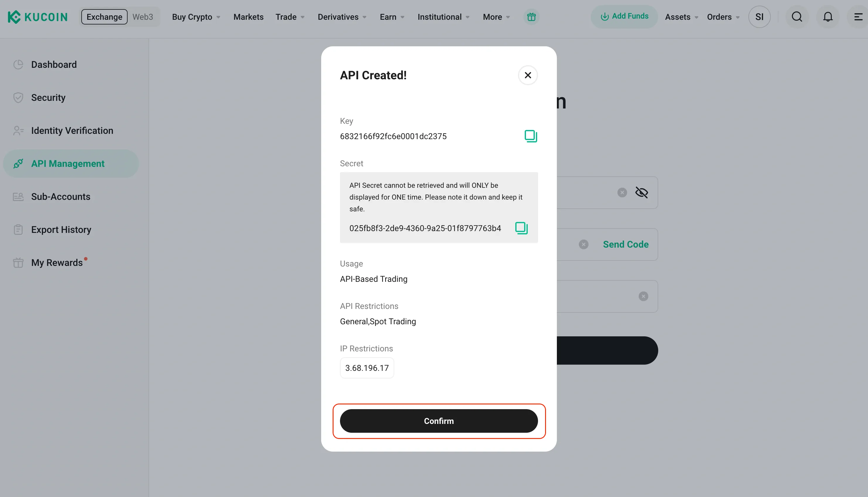Expand the Assets dropdown

click(x=681, y=17)
